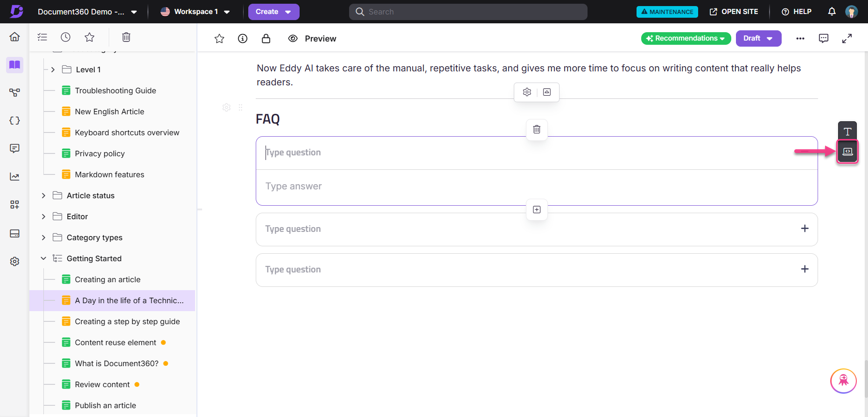Show the Starred articles icon

tap(90, 37)
